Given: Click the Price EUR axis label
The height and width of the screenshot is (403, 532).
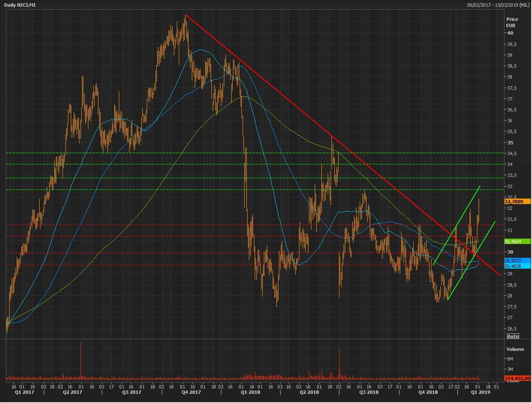Looking at the screenshot, I should point(512,22).
